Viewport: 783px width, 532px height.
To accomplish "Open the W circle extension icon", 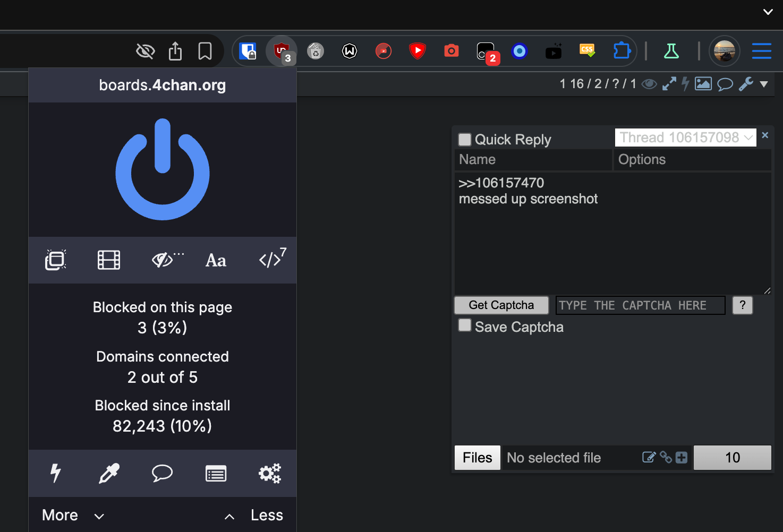I will [350, 51].
